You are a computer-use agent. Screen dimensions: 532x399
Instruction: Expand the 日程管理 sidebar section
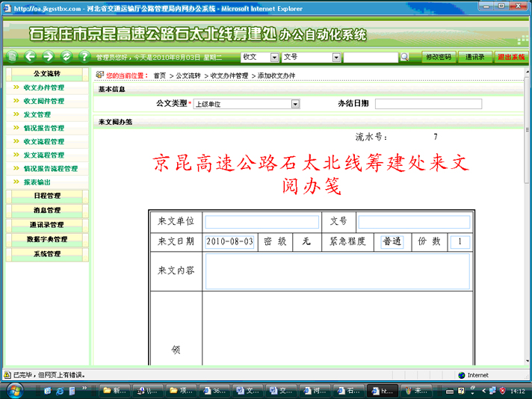pos(47,196)
